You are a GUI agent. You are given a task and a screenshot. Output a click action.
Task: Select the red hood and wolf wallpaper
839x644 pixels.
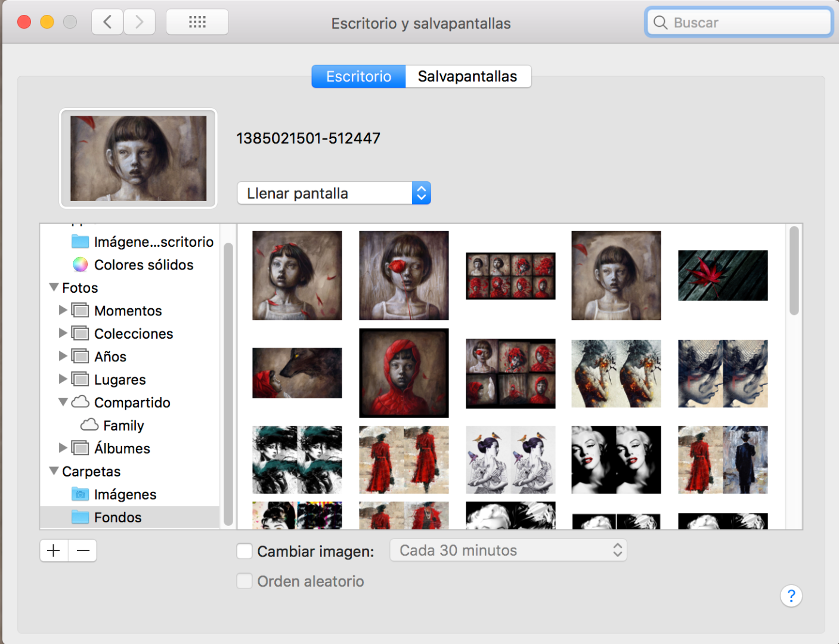(x=297, y=373)
